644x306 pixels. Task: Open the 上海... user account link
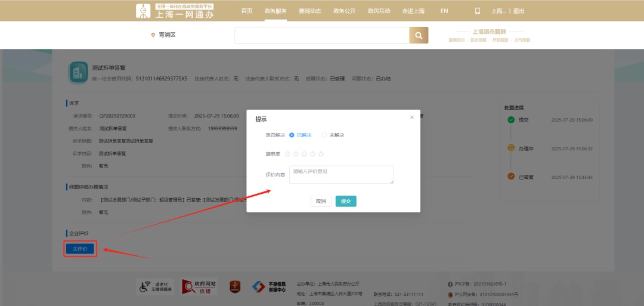pos(499,11)
